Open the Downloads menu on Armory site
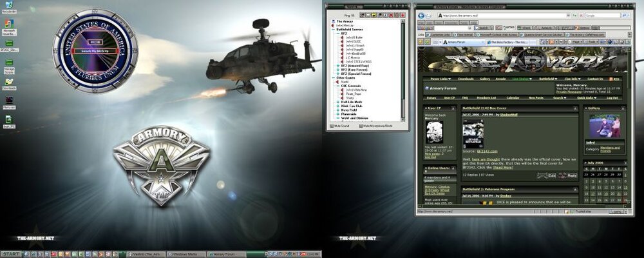Image resolution: width=644 pixels, height=258 pixels. 465,79
